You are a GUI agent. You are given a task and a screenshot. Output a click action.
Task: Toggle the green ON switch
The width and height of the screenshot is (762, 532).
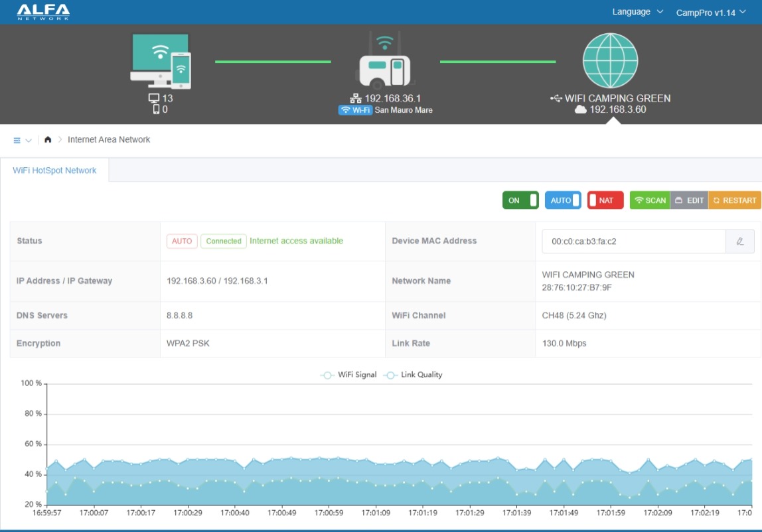click(x=520, y=200)
